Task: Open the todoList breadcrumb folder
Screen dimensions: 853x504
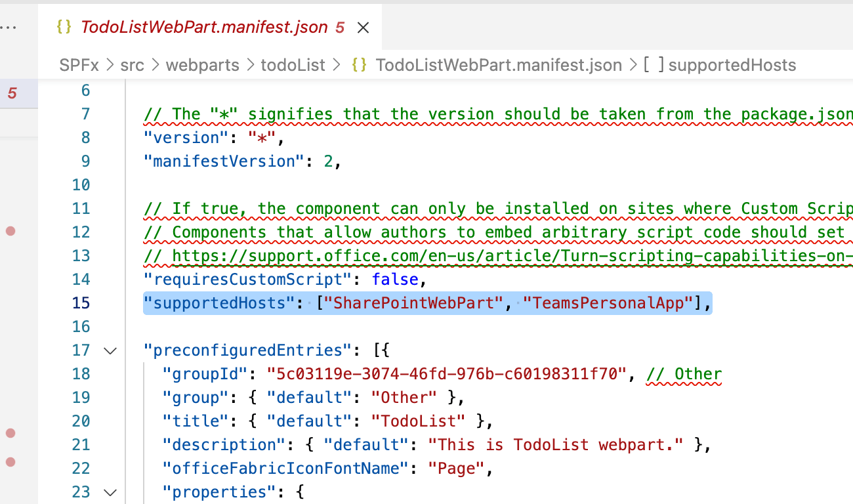Action: 293,65
